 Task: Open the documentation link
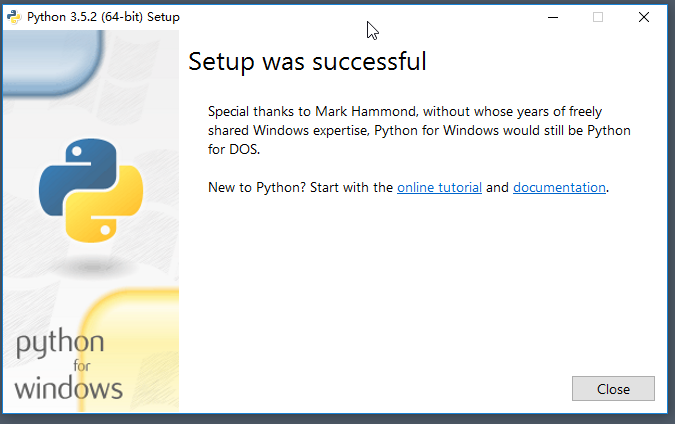pyautogui.click(x=559, y=187)
